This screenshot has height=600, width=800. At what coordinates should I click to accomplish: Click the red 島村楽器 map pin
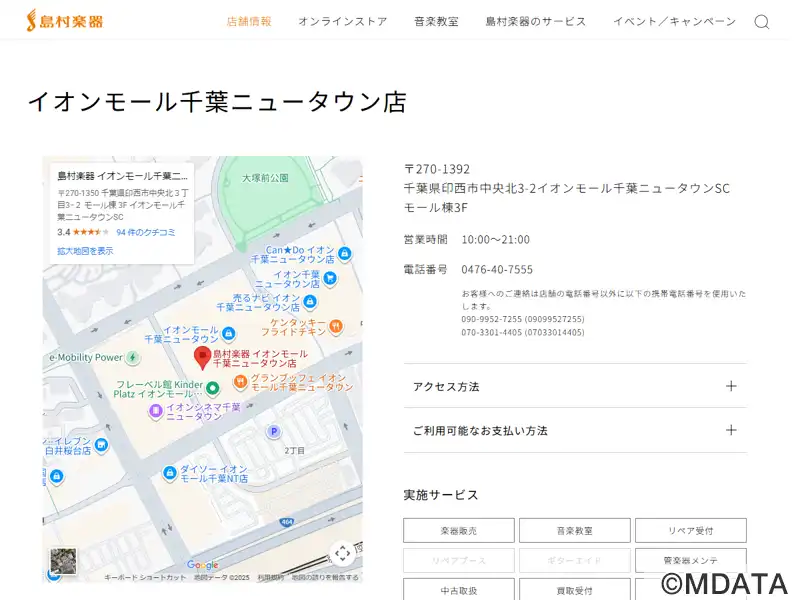pos(203,357)
